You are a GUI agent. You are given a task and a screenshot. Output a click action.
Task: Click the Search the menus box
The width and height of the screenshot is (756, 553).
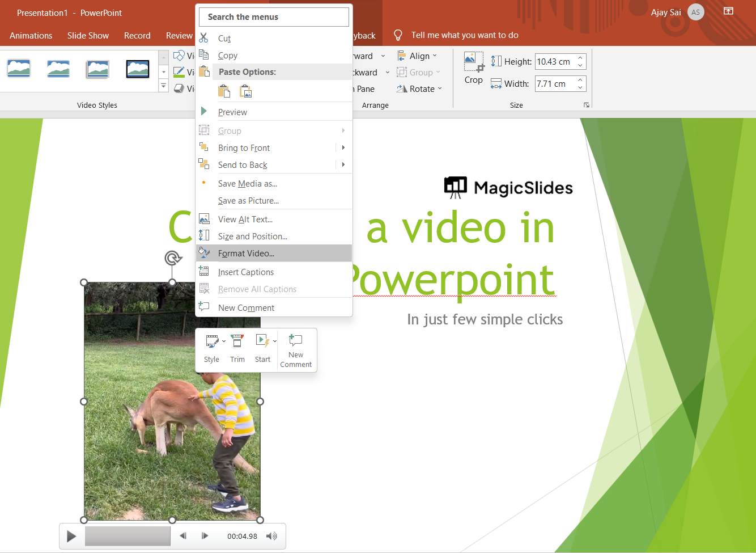click(x=274, y=16)
